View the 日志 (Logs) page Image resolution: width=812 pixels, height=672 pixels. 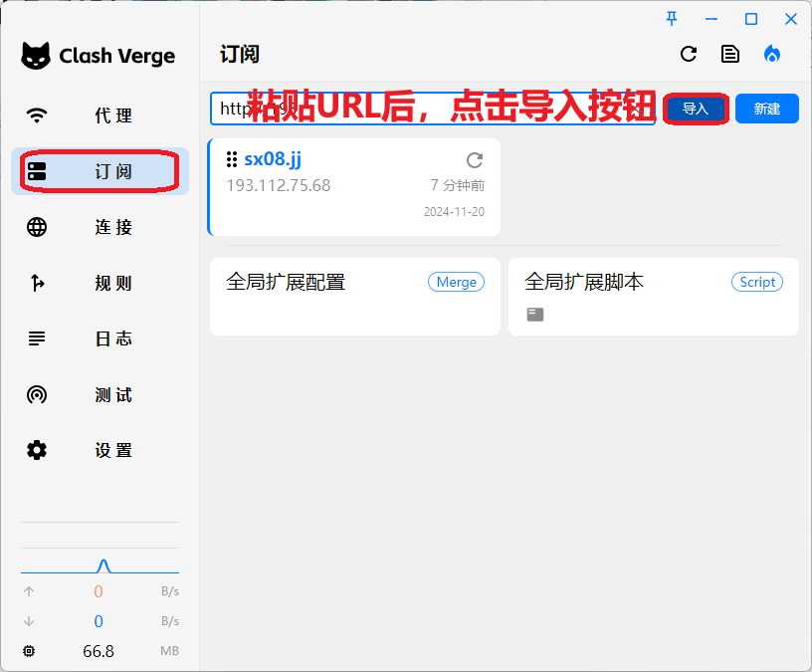point(100,338)
